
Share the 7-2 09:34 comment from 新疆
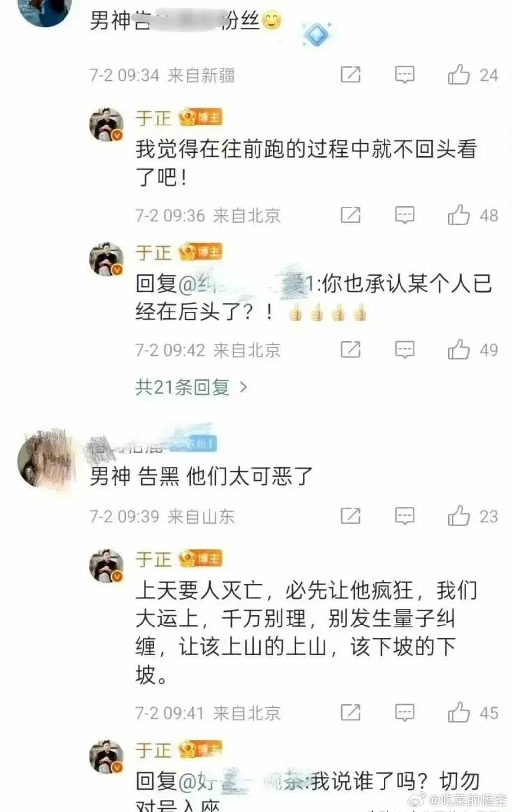click(350, 75)
